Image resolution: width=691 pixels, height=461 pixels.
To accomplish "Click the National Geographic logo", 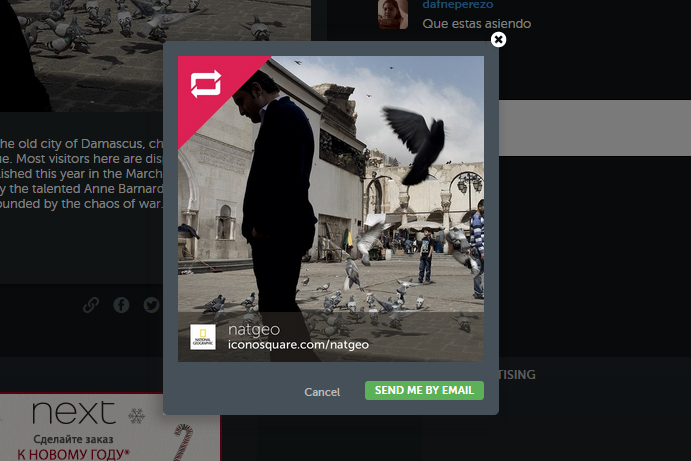I will [203, 337].
